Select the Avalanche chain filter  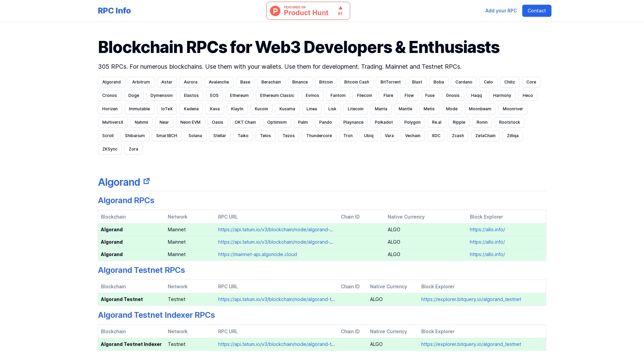(219, 82)
